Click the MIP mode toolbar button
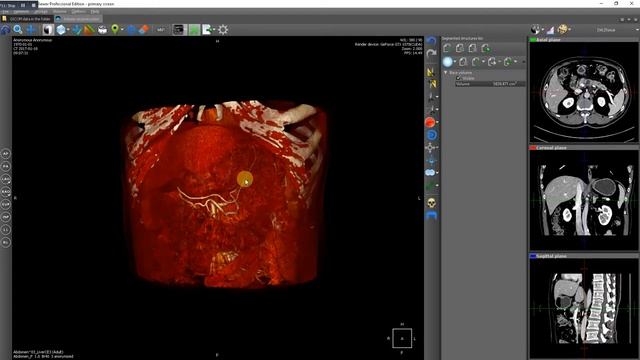 (161, 29)
